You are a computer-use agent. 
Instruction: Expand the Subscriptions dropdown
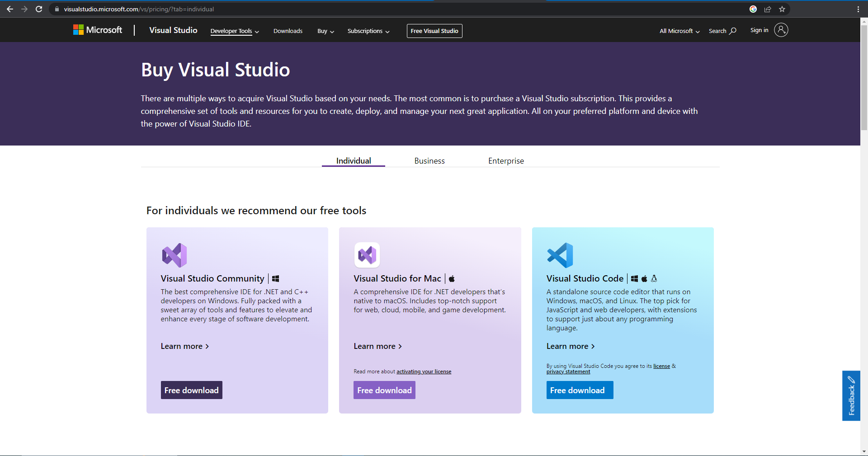coord(368,31)
